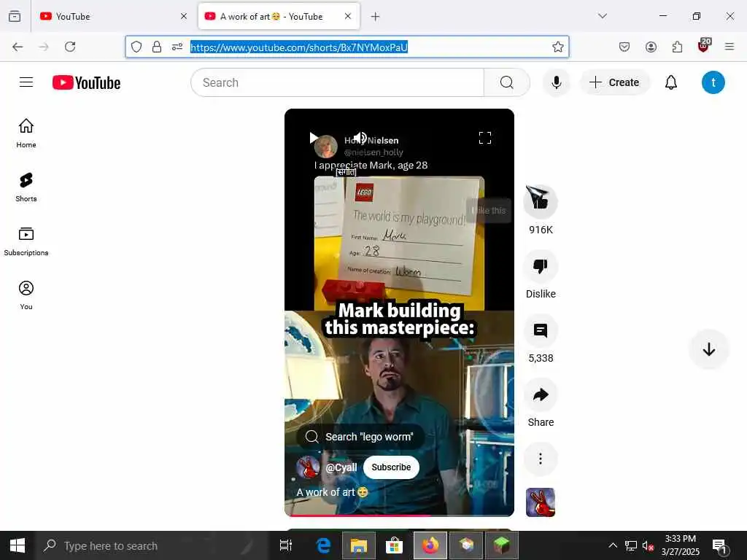747x560 pixels.
Task: Expand the list all tabs dropdown
Action: 603,16
